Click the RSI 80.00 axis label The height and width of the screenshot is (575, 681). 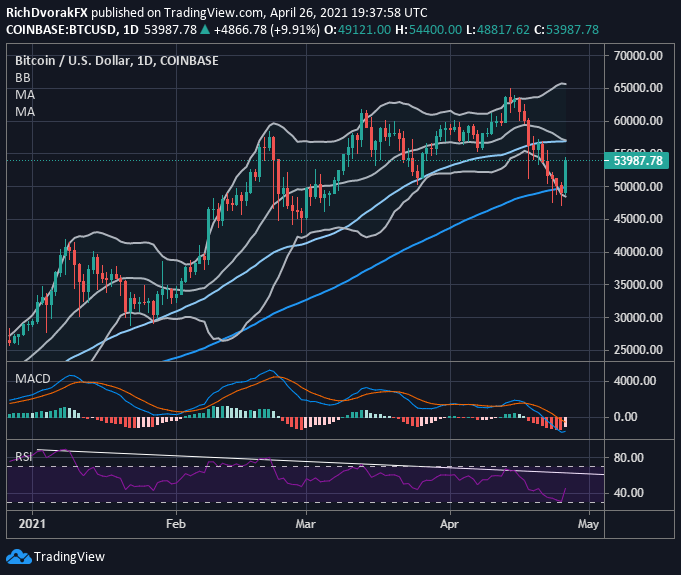628,458
